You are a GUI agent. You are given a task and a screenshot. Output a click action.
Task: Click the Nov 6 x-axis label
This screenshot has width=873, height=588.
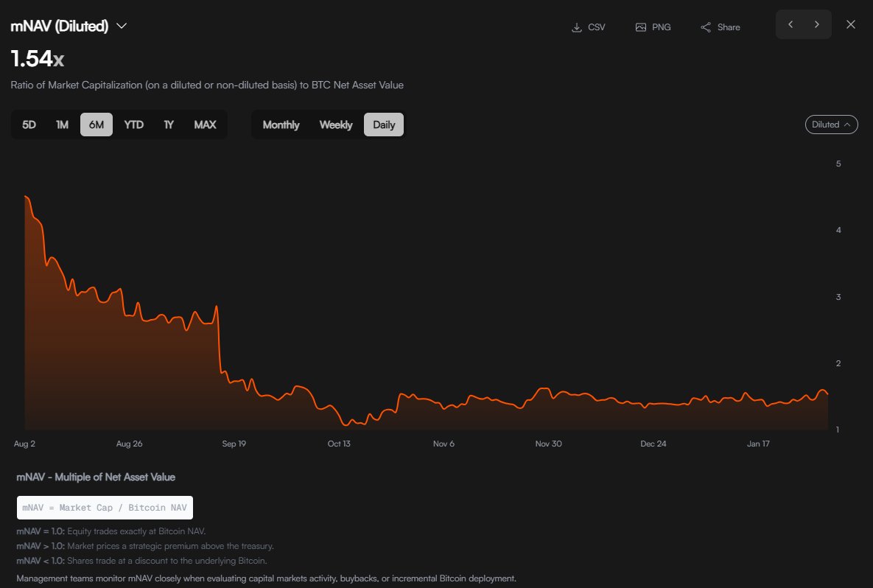[x=443, y=444]
